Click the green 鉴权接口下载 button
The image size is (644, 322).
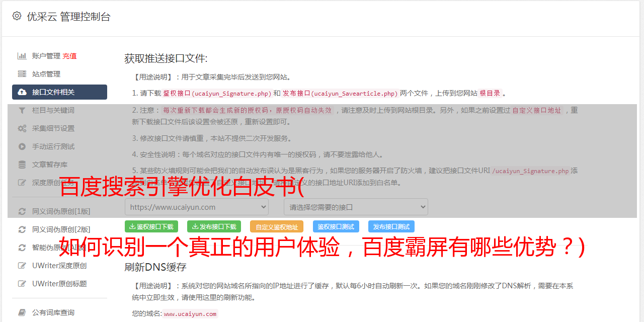pos(151,226)
